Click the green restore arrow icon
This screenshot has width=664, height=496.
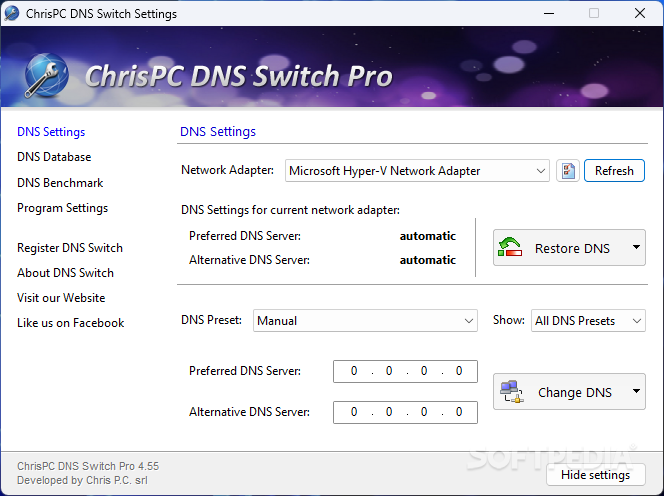click(509, 247)
